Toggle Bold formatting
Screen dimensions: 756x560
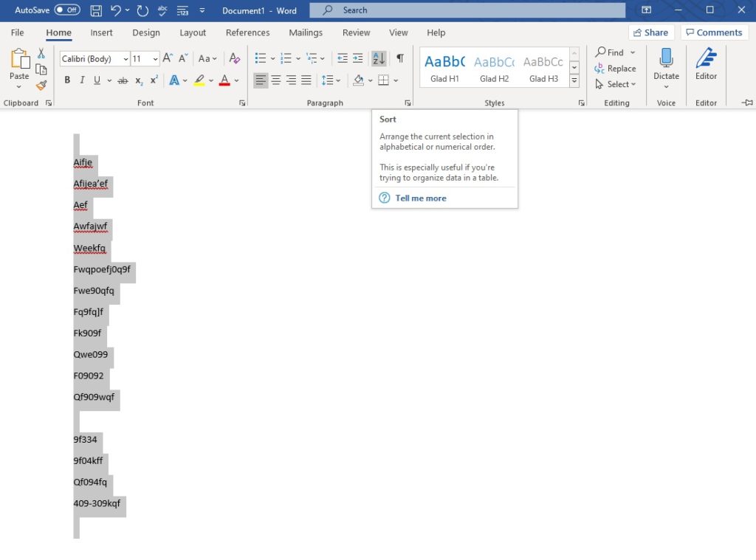click(68, 80)
